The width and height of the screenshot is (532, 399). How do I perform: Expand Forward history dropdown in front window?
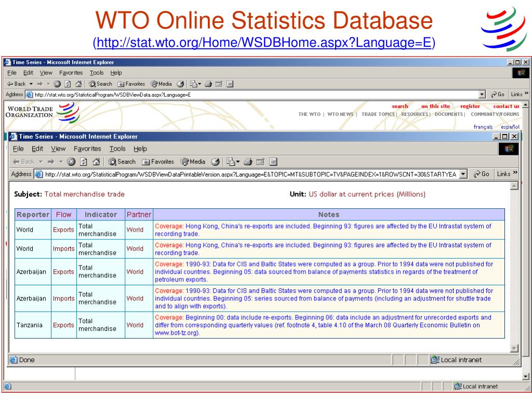(x=61, y=162)
